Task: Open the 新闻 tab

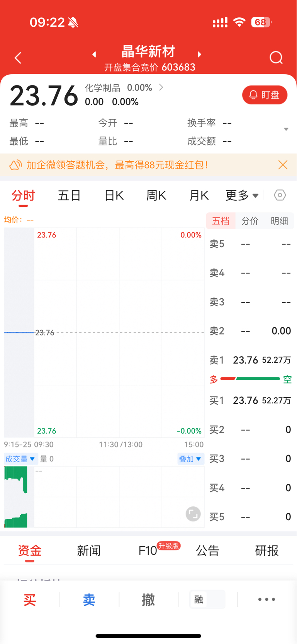Action: (89, 550)
